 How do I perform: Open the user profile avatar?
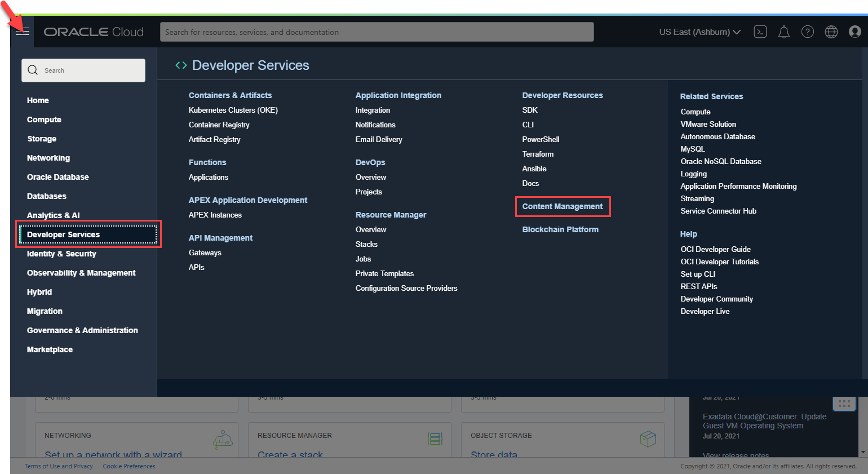pyautogui.click(x=855, y=32)
